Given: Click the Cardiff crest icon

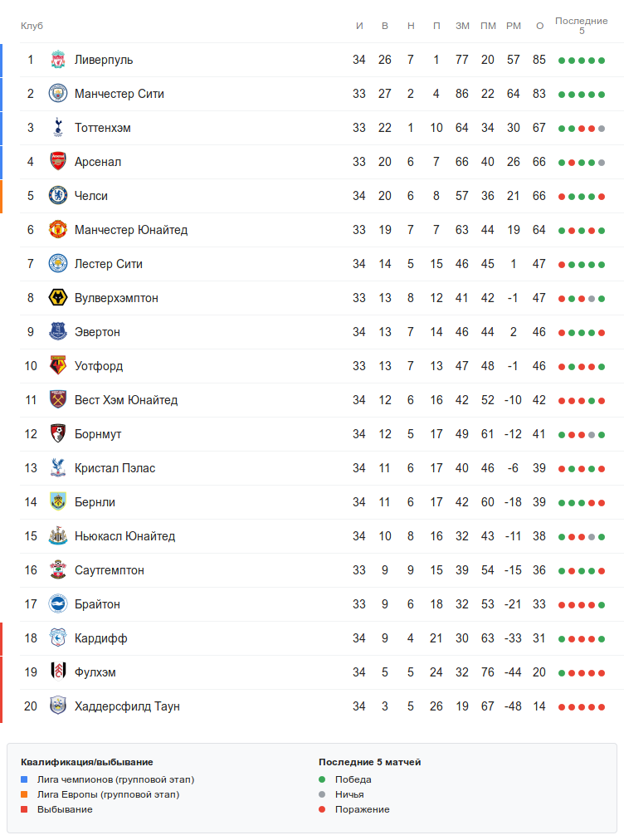Looking at the screenshot, I should click(57, 638).
